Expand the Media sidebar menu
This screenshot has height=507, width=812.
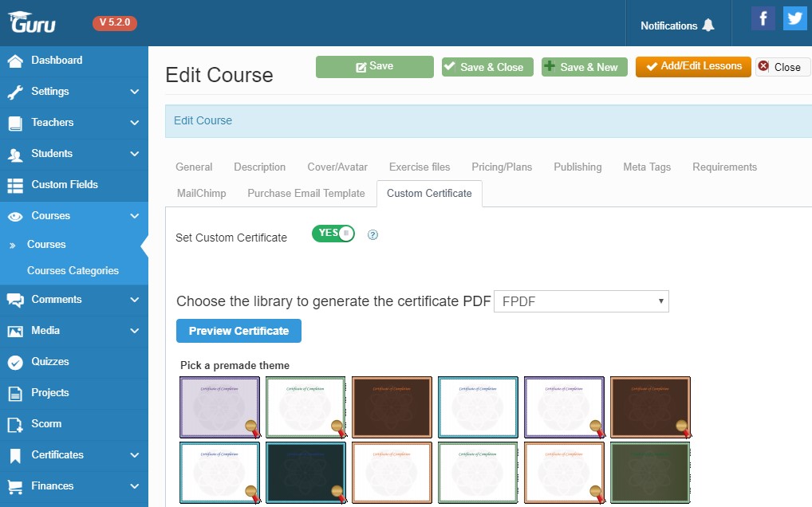coord(134,331)
